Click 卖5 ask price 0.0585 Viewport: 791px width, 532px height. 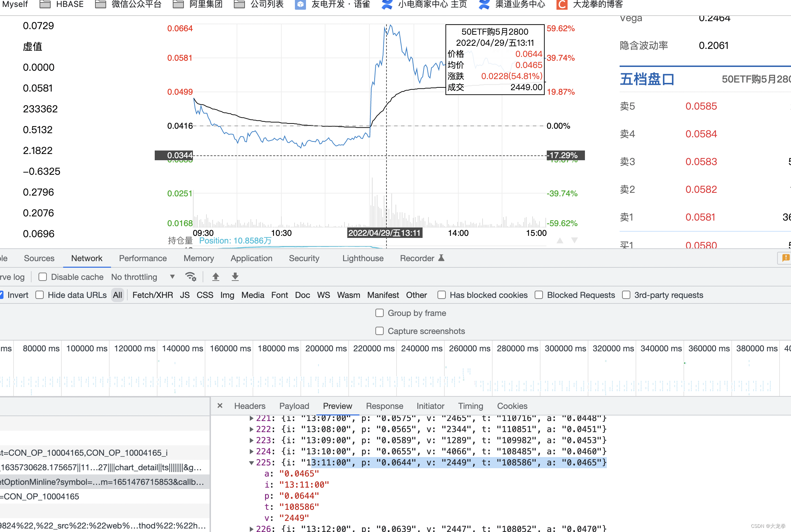point(701,106)
